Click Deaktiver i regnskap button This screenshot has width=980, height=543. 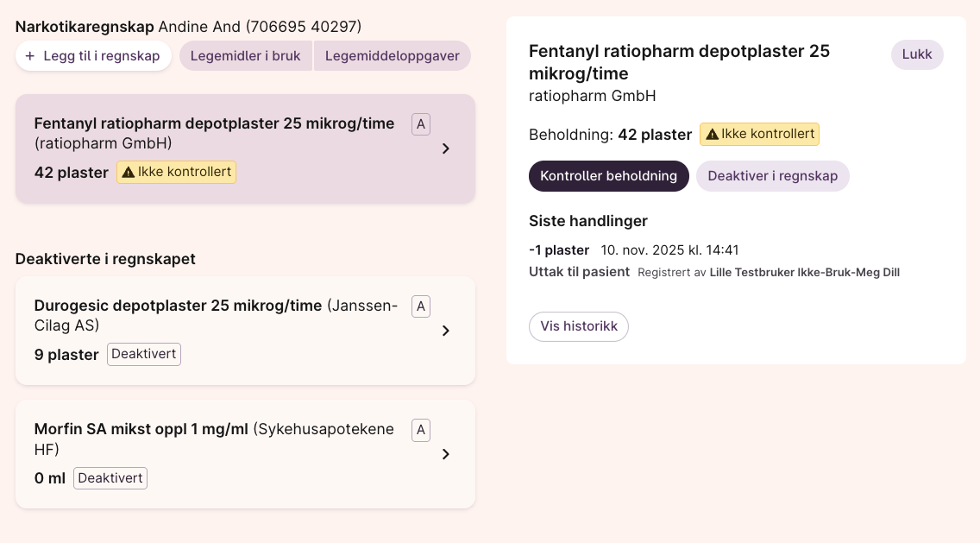pyautogui.click(x=772, y=176)
